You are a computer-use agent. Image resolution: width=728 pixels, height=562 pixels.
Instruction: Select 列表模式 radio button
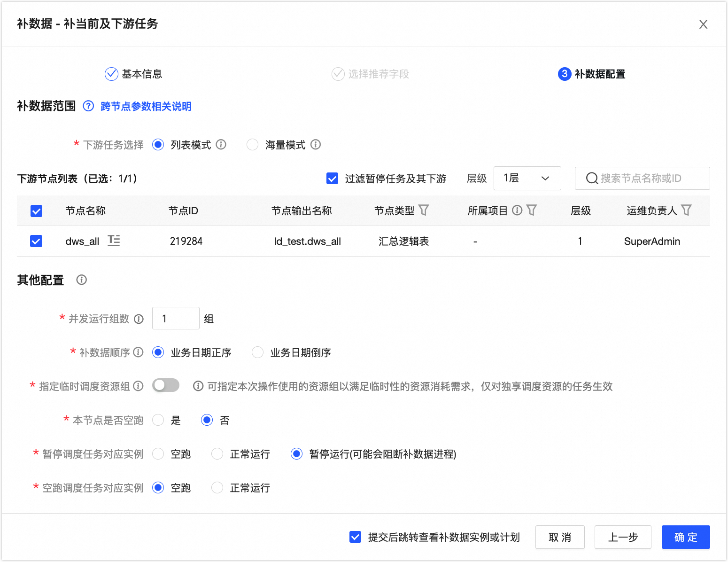(x=158, y=144)
